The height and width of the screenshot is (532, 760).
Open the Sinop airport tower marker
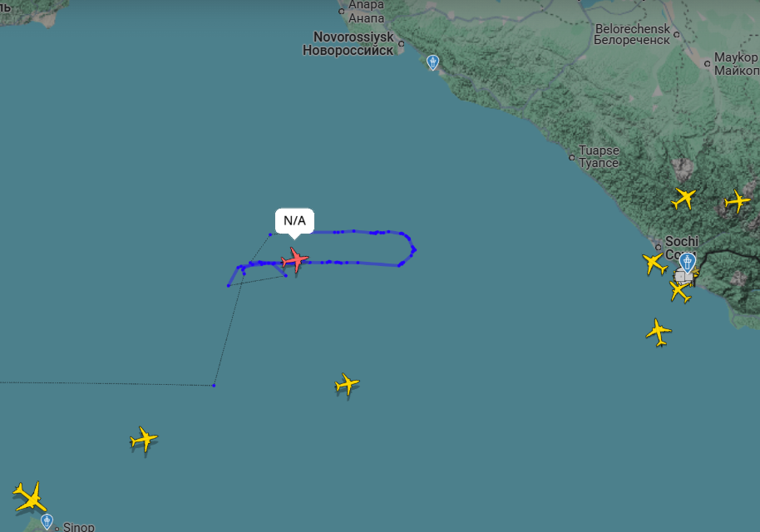click(x=47, y=522)
